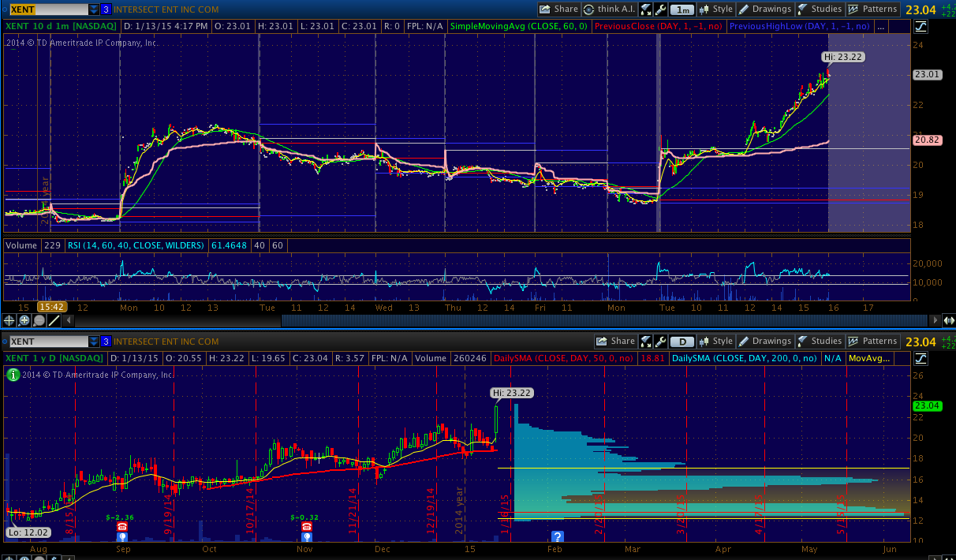Select the trendline drawing tool icon
956x560 pixels.
tap(54, 320)
